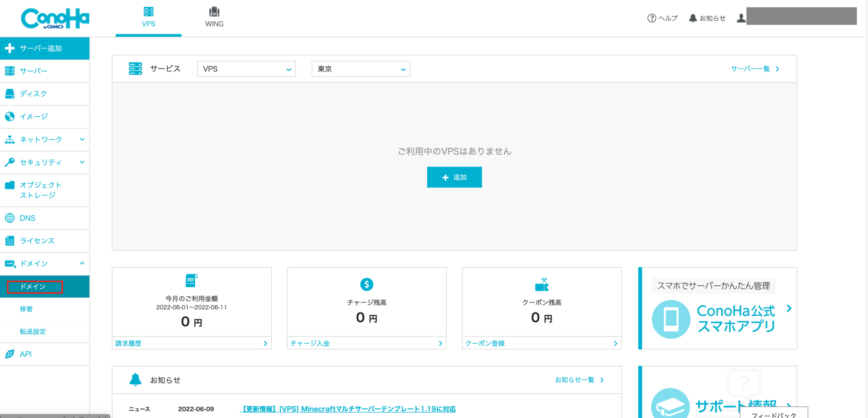Expand the ネットワーク sidebar section
Viewport: 868px width, 418px height.
[82, 139]
